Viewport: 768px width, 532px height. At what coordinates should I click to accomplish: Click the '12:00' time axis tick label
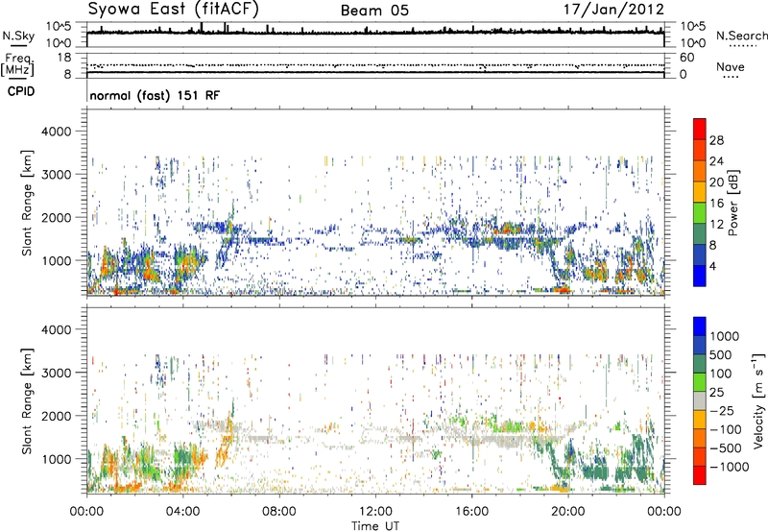click(375, 512)
